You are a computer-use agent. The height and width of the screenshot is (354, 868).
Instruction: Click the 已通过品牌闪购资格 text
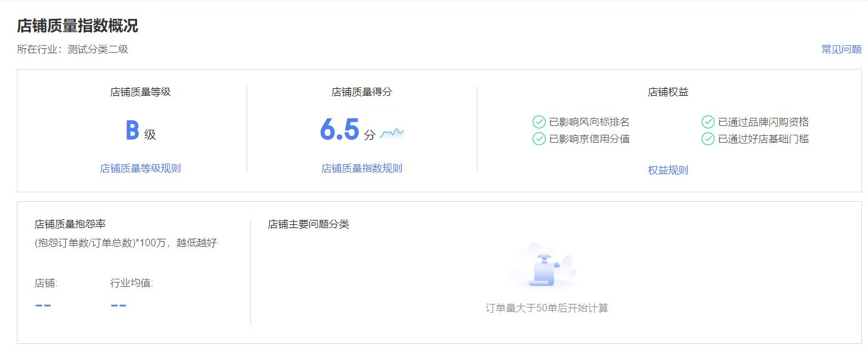coord(763,122)
